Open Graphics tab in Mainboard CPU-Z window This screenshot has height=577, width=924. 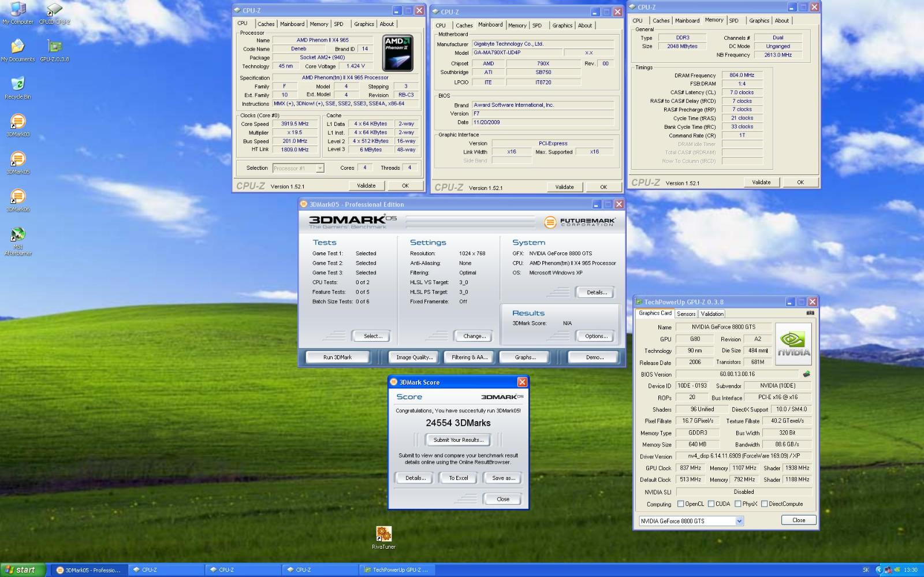point(562,25)
